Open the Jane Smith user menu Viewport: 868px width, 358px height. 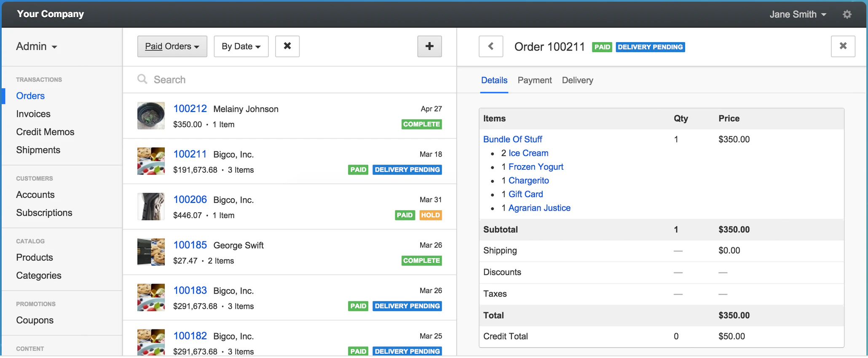point(798,14)
